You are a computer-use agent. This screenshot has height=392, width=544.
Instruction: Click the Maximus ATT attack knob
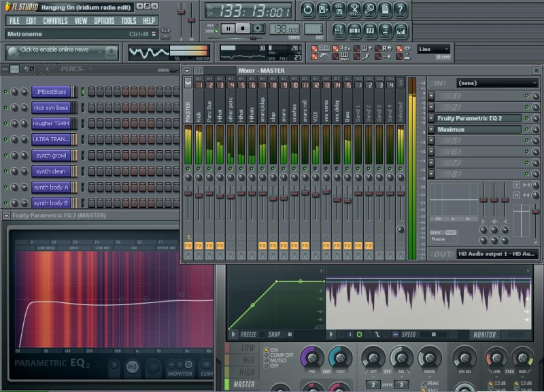(x=373, y=357)
